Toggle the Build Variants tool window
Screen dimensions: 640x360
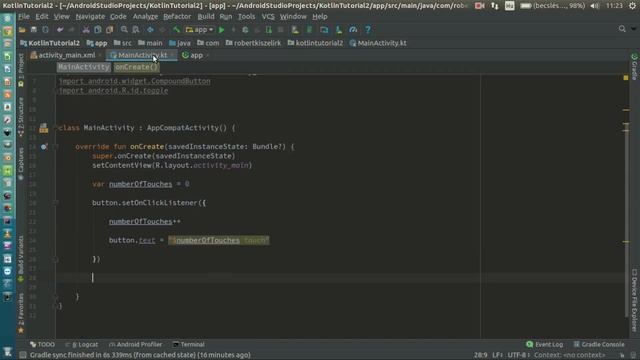coord(21,259)
